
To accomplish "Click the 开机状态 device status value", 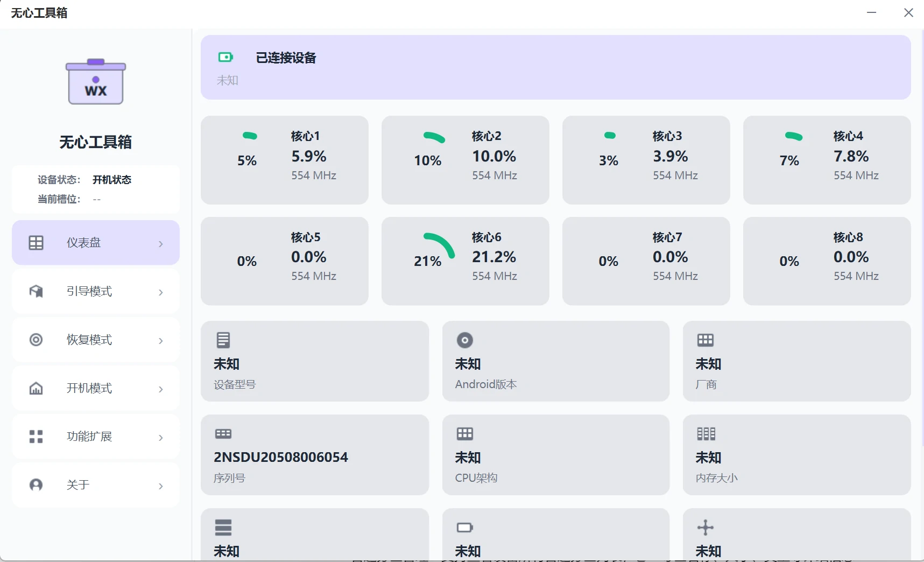I will point(112,180).
